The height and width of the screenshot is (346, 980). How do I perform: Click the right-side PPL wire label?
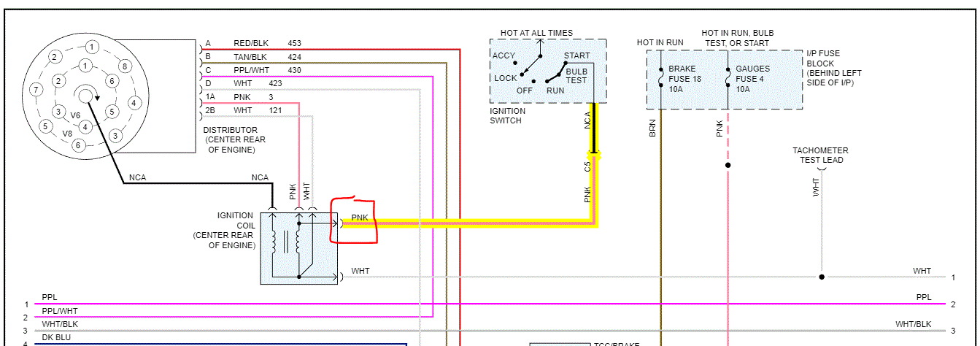[924, 297]
